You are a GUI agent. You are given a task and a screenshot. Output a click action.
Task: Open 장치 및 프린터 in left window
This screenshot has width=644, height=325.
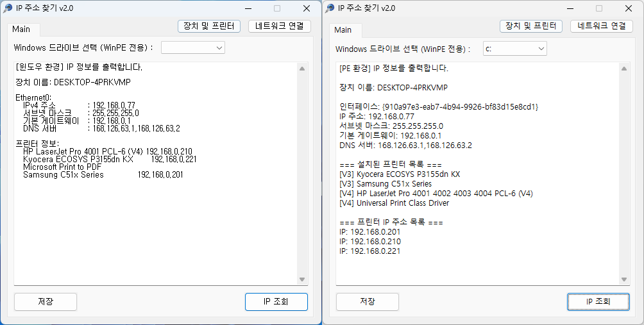(x=209, y=26)
